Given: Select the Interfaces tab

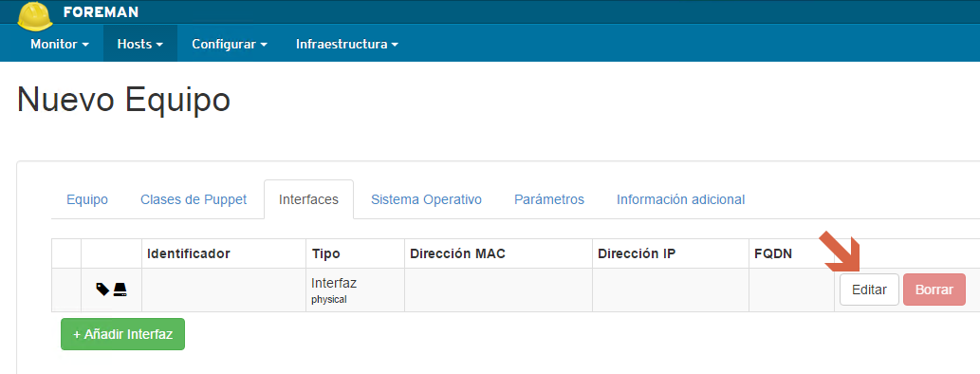Looking at the screenshot, I should pyautogui.click(x=308, y=199).
